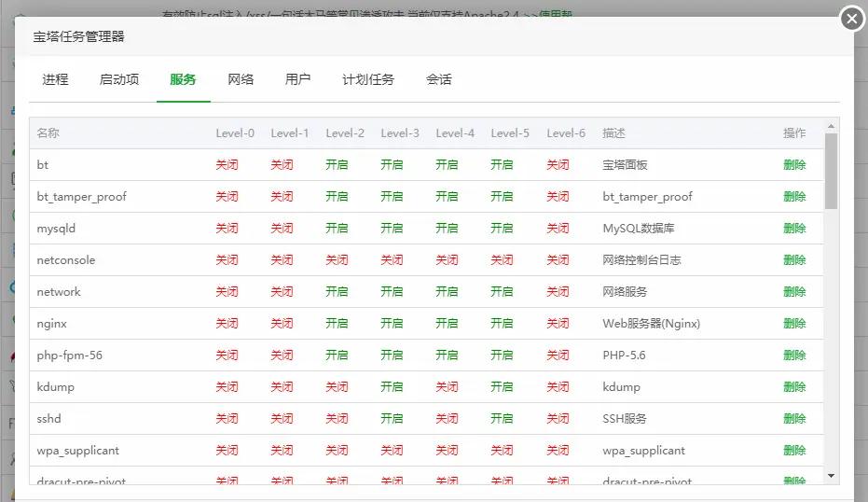Toggle Level-2 status for mysqld

click(x=337, y=229)
